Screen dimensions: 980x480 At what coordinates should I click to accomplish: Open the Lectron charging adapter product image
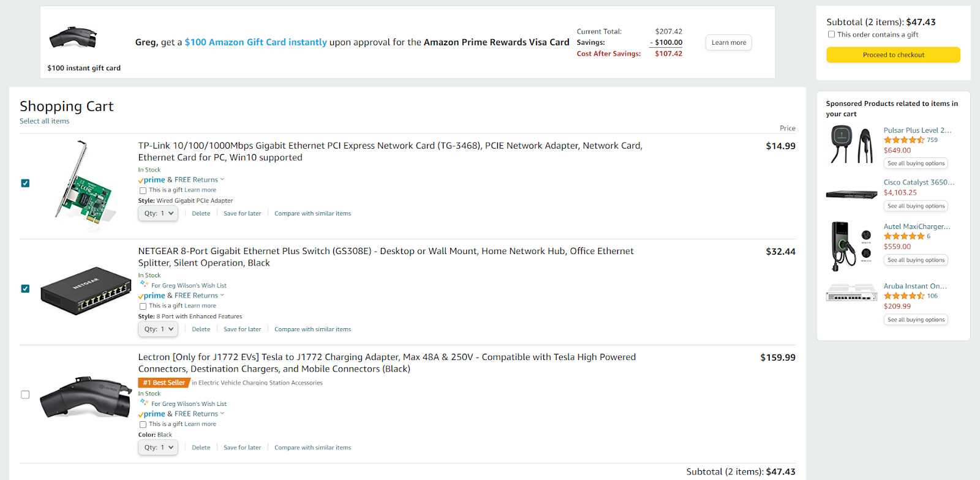86,397
